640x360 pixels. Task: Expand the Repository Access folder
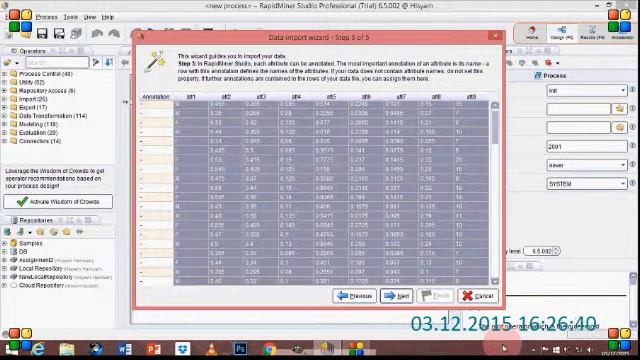[4, 91]
